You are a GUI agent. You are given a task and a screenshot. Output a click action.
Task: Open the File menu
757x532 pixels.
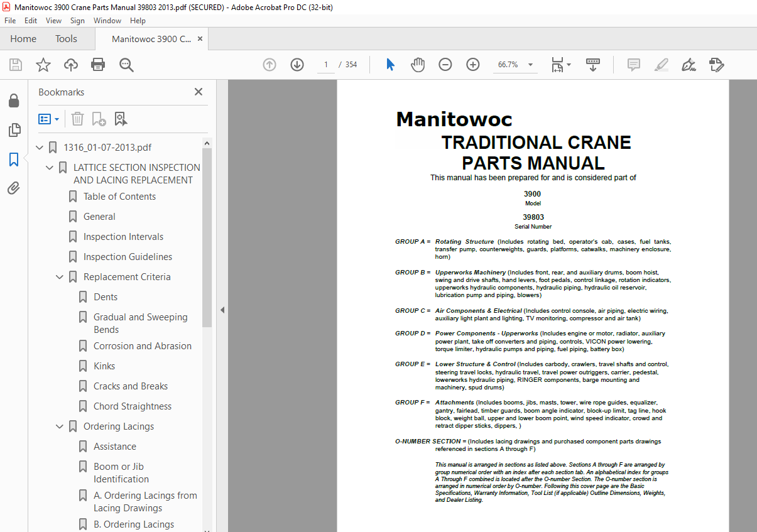point(9,21)
